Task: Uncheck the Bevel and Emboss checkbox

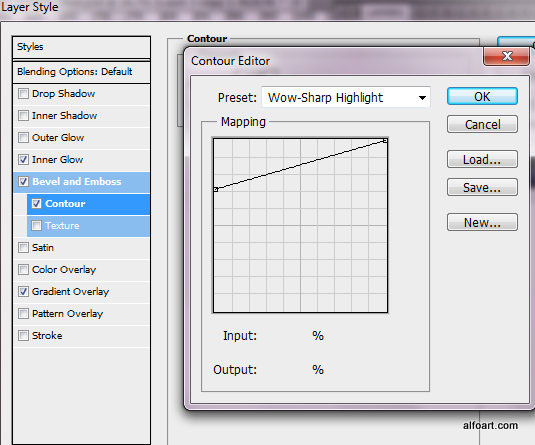Action: point(23,182)
